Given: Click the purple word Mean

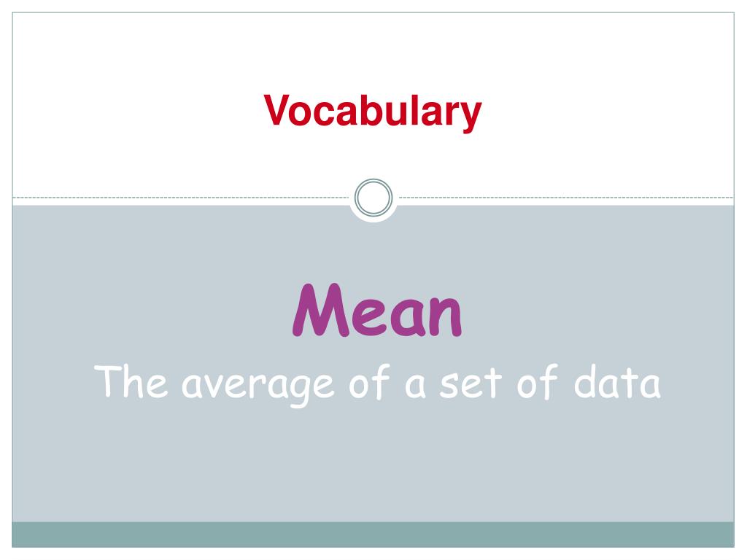Looking at the screenshot, I should point(377,310).
